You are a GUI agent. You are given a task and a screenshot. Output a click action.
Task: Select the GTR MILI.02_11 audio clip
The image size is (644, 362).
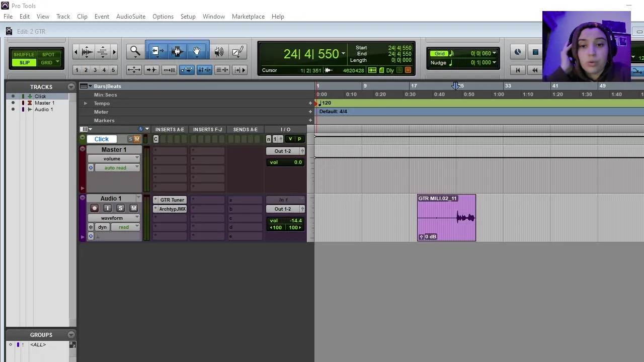(x=447, y=218)
